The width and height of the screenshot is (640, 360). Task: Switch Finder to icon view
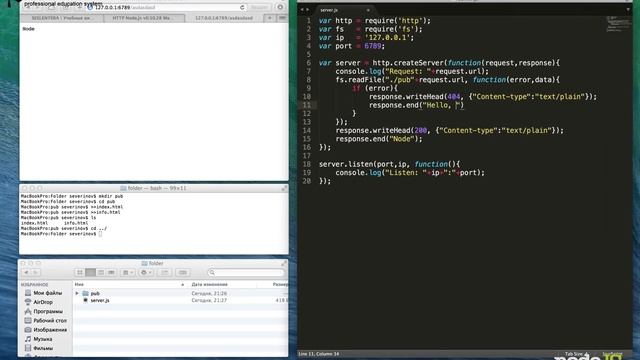[x=80, y=272]
